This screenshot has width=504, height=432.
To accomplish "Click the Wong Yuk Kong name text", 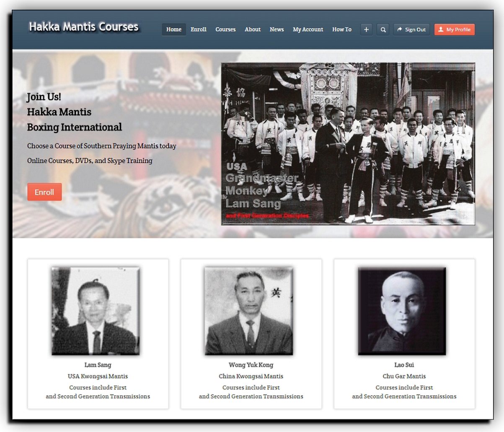I will (x=251, y=365).
